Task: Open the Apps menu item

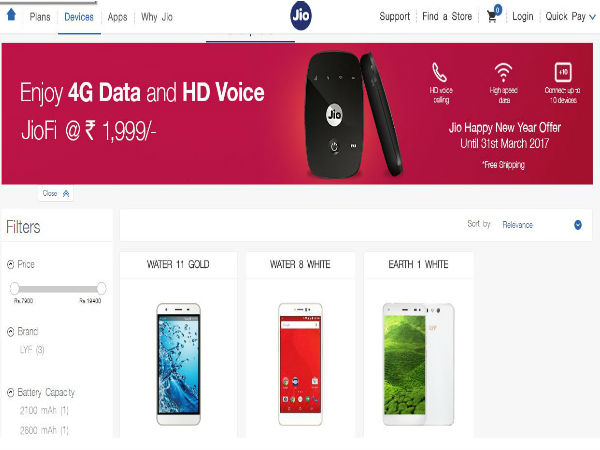Action: (117, 17)
